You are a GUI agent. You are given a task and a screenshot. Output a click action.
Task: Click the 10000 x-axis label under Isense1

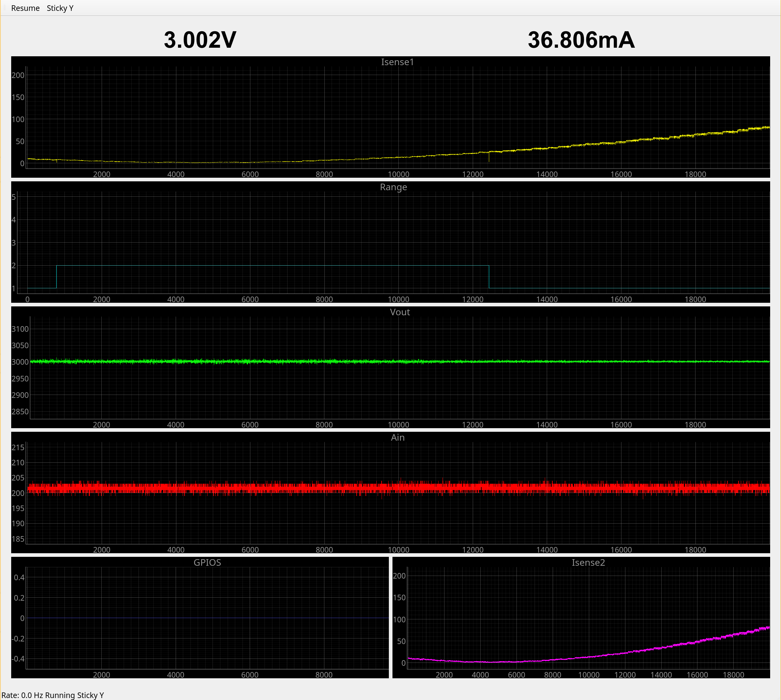[398, 174]
